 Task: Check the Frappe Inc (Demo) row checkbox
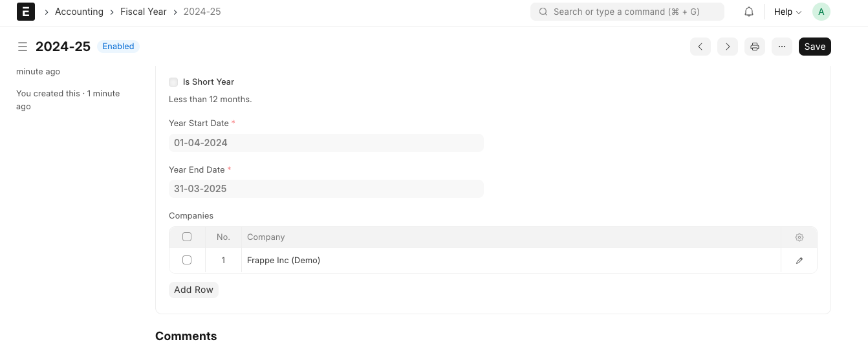187,260
